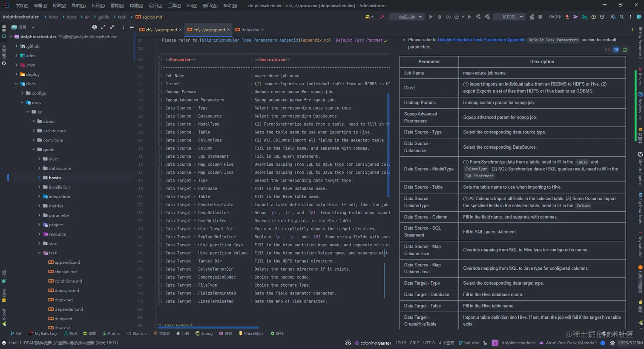Open Search Everywhere magnifier icon
This screenshot has height=349, width=644.
click(x=622, y=17)
